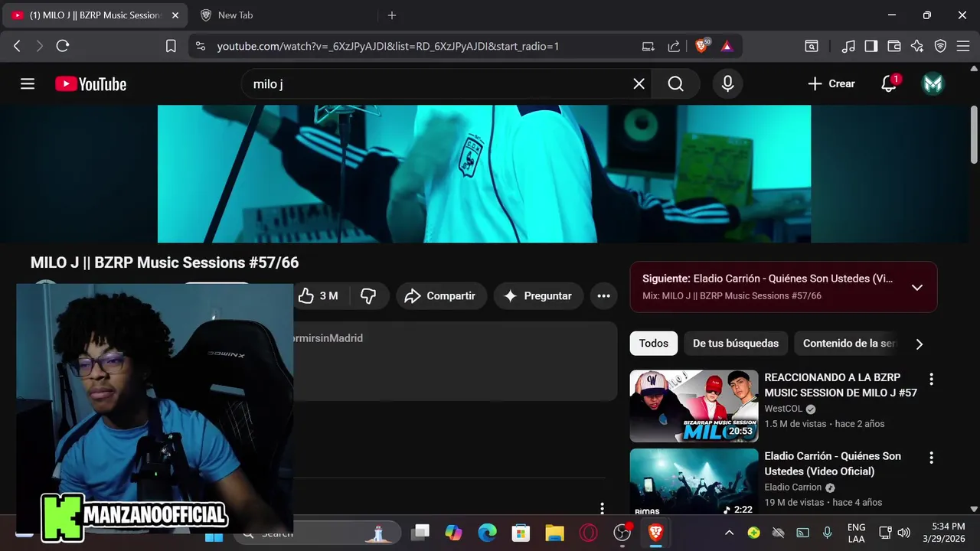This screenshot has width=980, height=551.
Task: Go to the YouTube home logo
Action: point(90,84)
